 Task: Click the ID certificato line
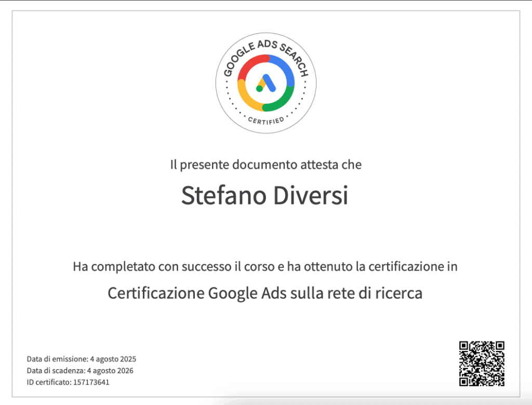(x=68, y=383)
